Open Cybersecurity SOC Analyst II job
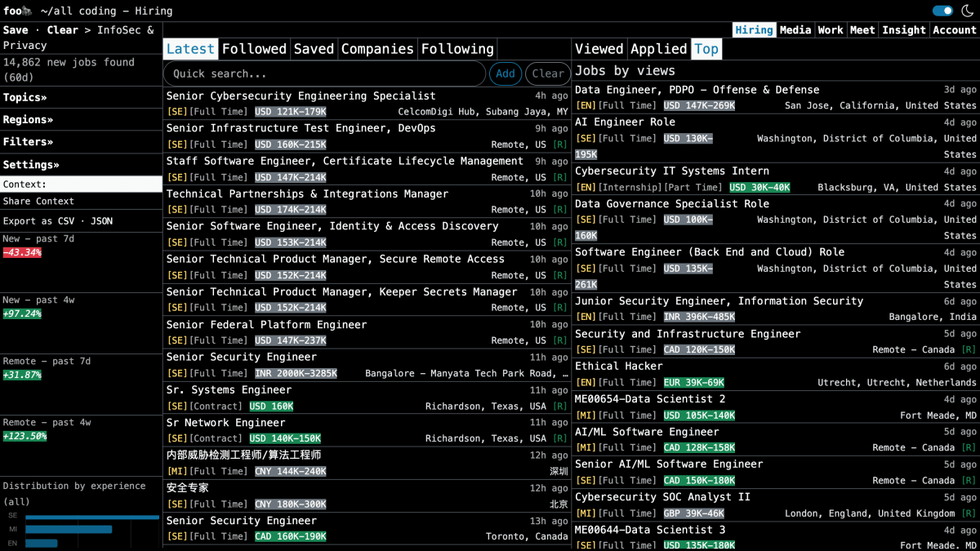This screenshot has width=980, height=551. click(662, 496)
